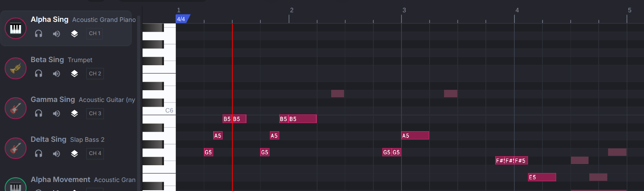Click the 4/4 time signature marker
The image size is (644, 191).
tap(182, 19)
